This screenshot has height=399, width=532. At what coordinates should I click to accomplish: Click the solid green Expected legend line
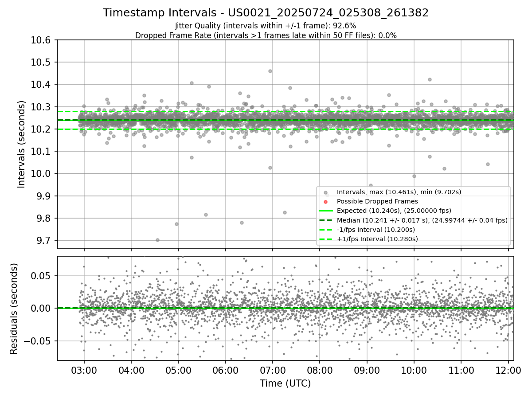click(x=326, y=211)
